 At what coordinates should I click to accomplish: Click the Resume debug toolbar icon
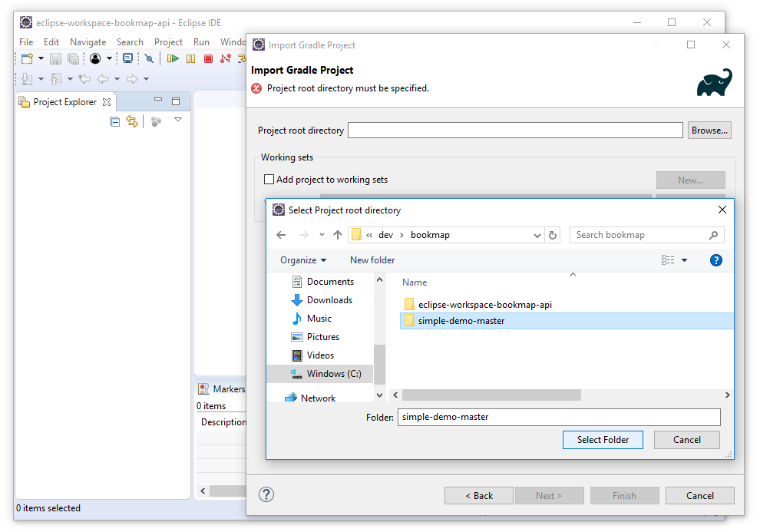pos(173,58)
